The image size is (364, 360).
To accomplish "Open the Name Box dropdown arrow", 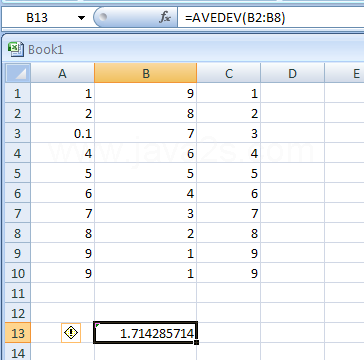I will click(81, 18).
